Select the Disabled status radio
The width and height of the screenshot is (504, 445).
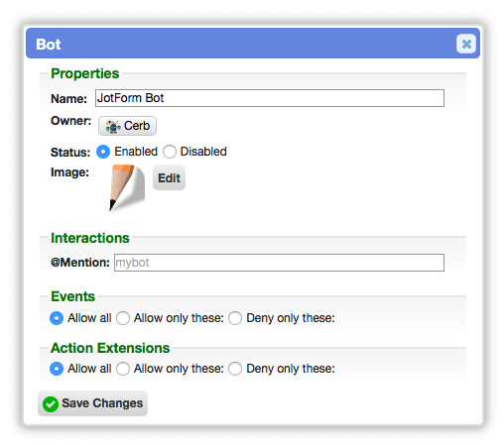pyautogui.click(x=170, y=152)
